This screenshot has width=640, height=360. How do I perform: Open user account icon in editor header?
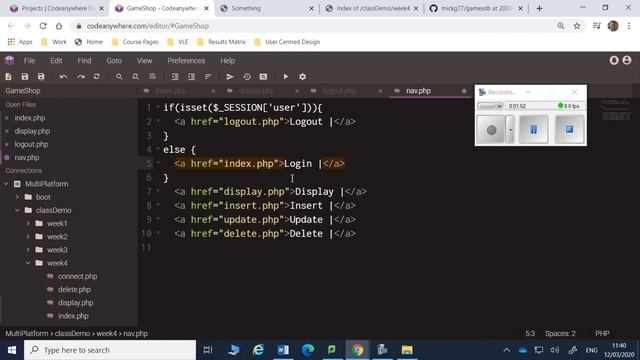point(627,60)
